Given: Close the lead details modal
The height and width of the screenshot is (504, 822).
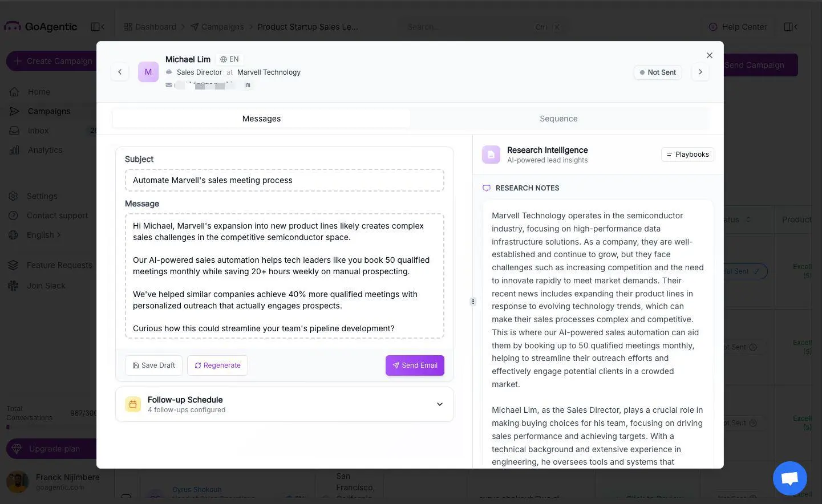Looking at the screenshot, I should point(710,55).
